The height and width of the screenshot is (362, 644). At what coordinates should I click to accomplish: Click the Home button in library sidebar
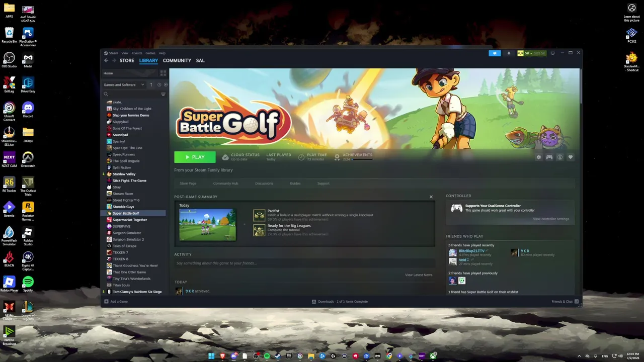point(130,73)
